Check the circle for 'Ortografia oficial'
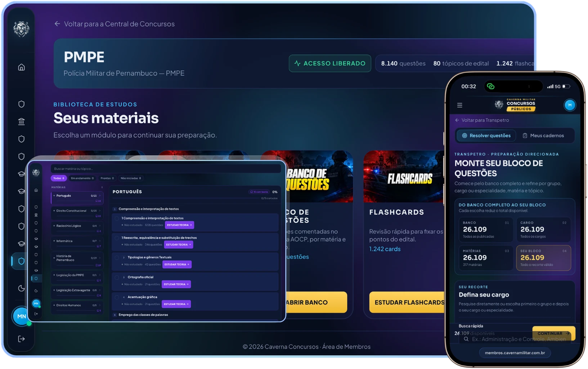588x369 pixels. [117, 277]
